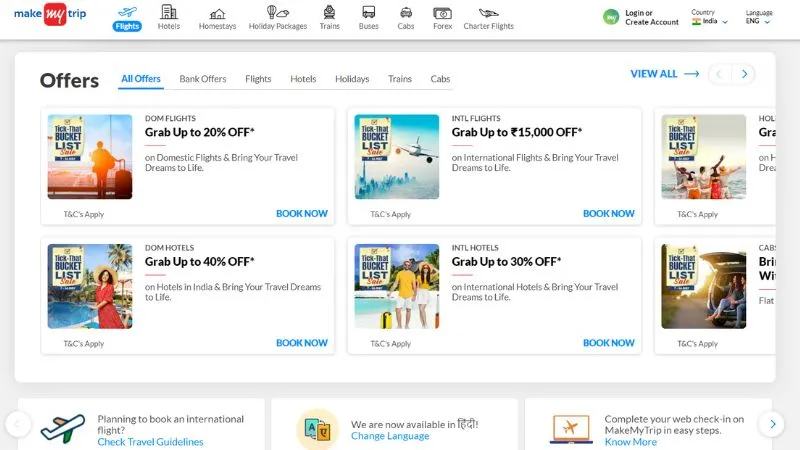Click the green account avatar icon
The height and width of the screenshot is (450, 800).
click(x=611, y=17)
